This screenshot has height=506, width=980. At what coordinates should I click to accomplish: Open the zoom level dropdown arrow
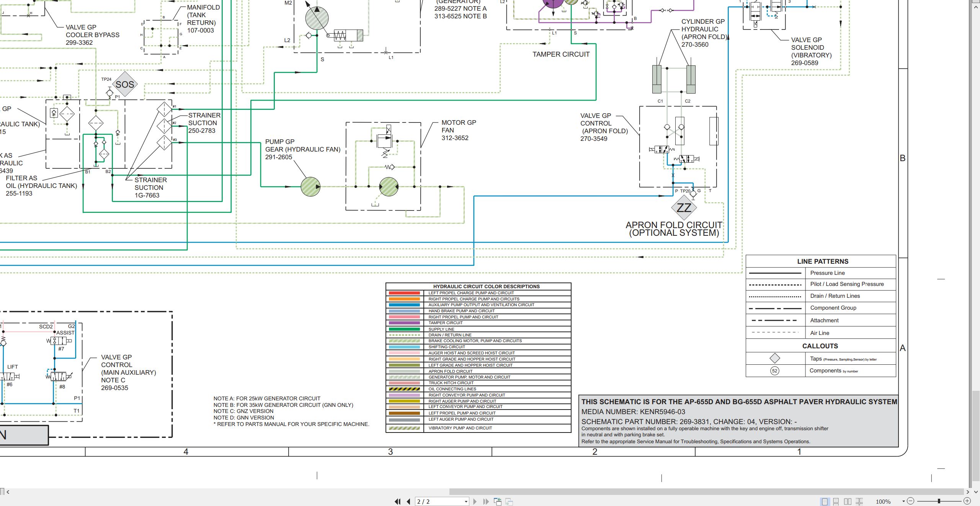[x=903, y=501]
